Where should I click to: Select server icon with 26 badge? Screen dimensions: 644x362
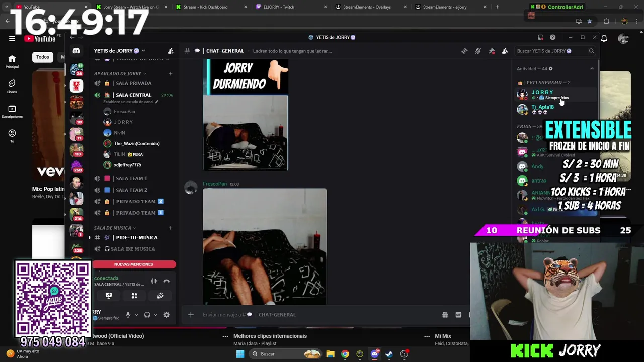coord(76,69)
